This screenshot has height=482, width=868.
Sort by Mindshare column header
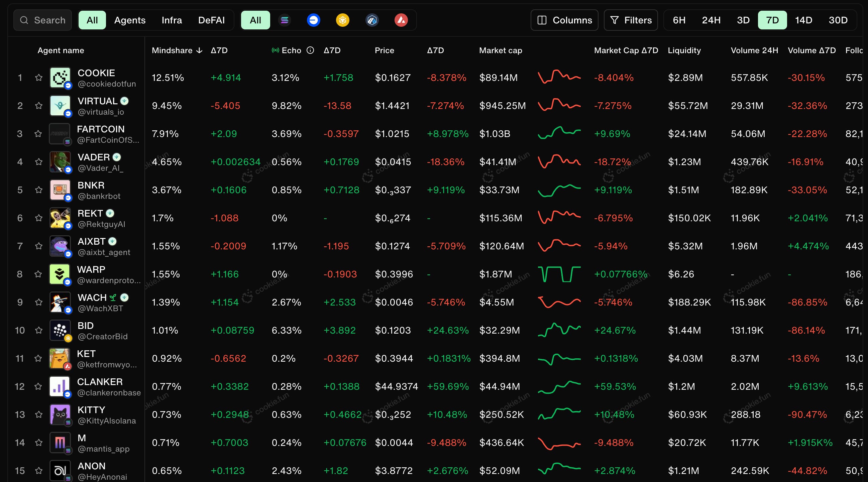177,50
